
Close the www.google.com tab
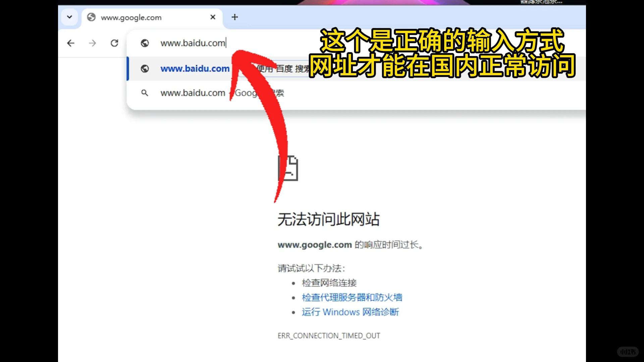point(213,17)
